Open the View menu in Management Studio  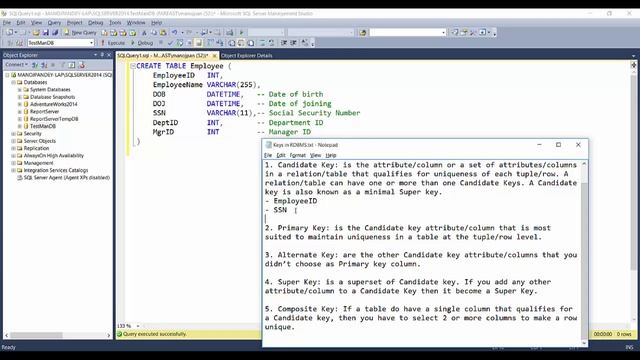coord(36,22)
